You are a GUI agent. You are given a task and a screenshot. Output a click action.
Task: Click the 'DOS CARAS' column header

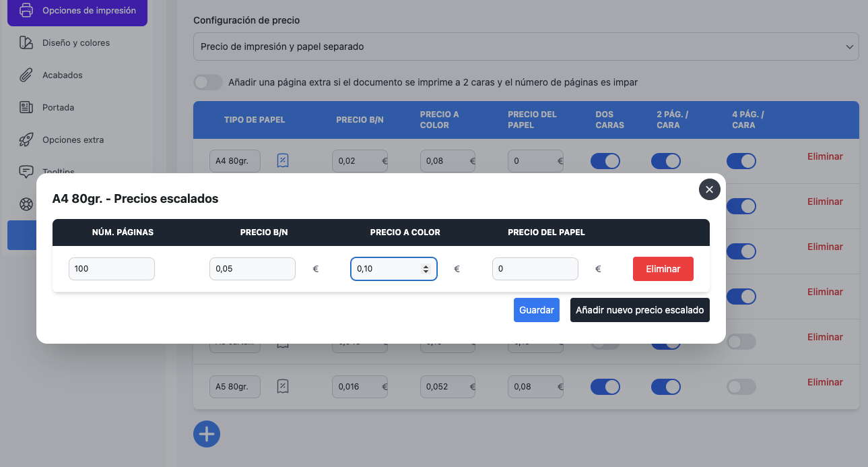click(x=610, y=120)
